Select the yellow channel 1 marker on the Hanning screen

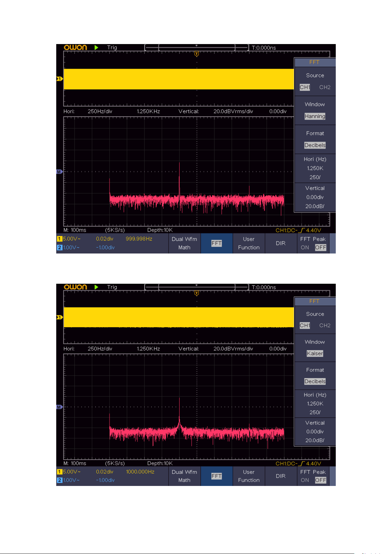point(60,79)
